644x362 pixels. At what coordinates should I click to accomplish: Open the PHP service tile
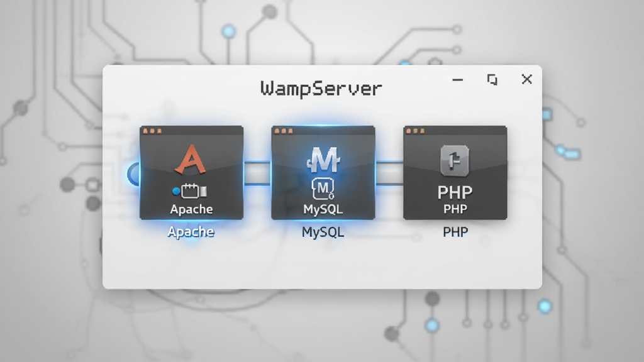click(455, 173)
